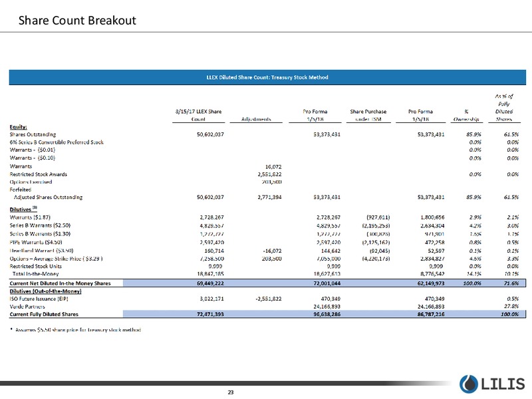Select the highlighted value 72,001,044

point(327,283)
